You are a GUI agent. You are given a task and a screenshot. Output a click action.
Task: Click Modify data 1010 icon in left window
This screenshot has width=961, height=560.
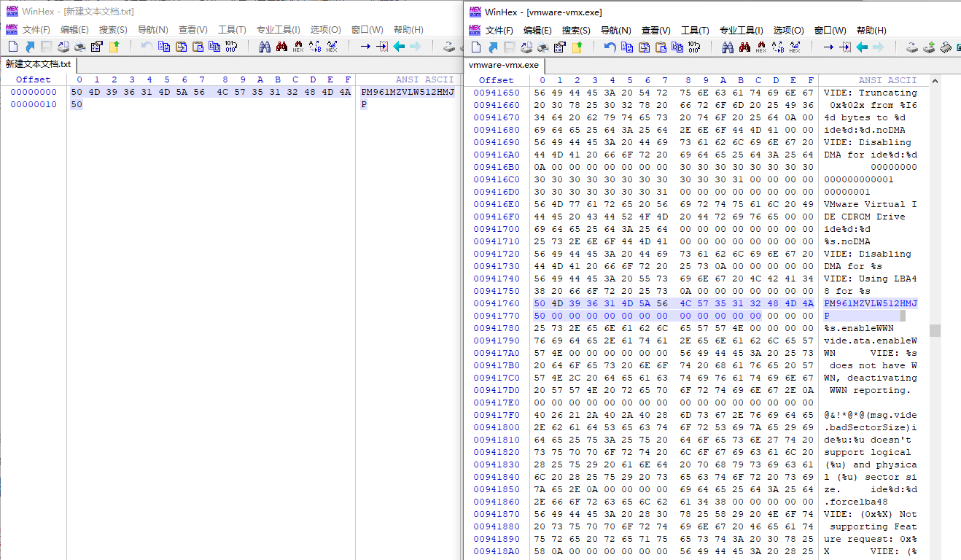[230, 47]
